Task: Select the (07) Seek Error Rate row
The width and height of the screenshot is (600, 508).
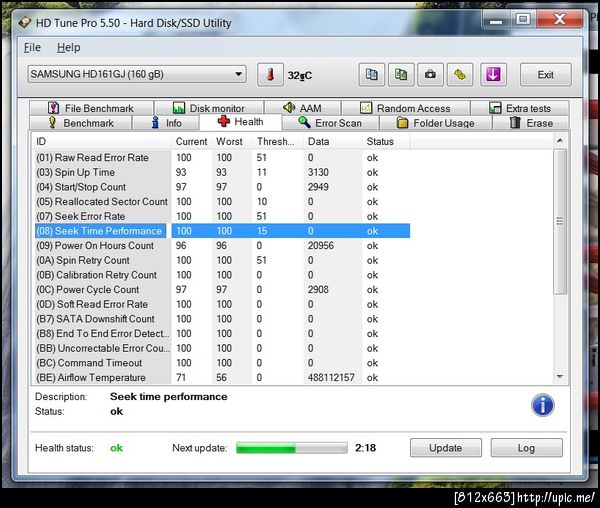Action: [x=222, y=216]
